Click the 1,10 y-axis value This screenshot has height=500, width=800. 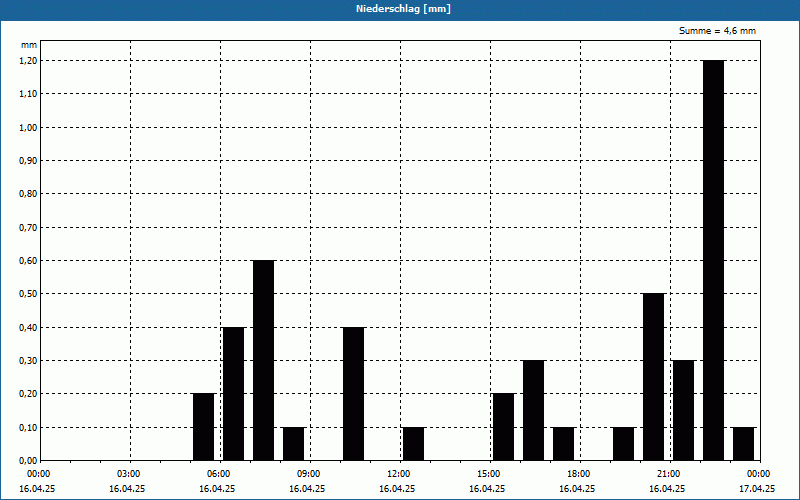pyautogui.click(x=28, y=94)
